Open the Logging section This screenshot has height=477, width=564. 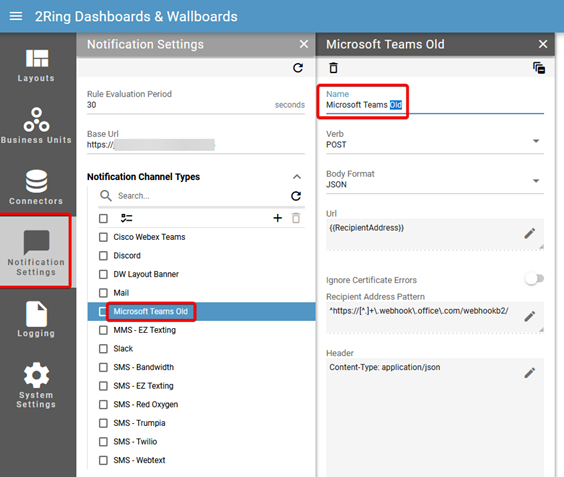pyautogui.click(x=36, y=319)
